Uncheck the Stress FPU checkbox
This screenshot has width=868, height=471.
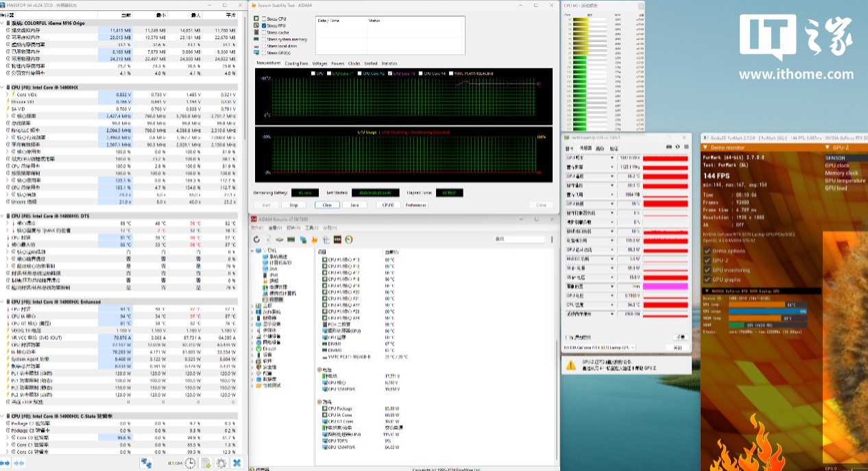[265, 25]
